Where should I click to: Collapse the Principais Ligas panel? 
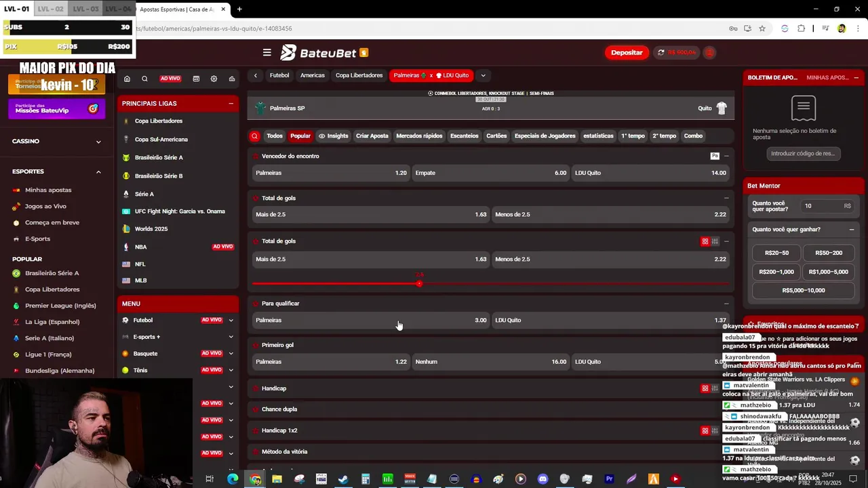[x=231, y=104]
